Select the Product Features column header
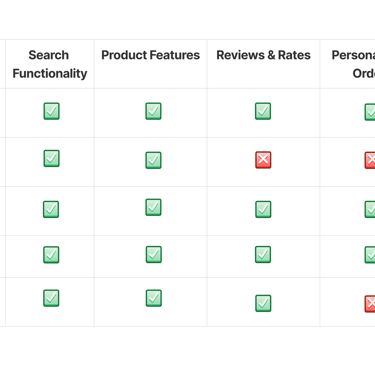This screenshot has height=366, width=375. 150,55
